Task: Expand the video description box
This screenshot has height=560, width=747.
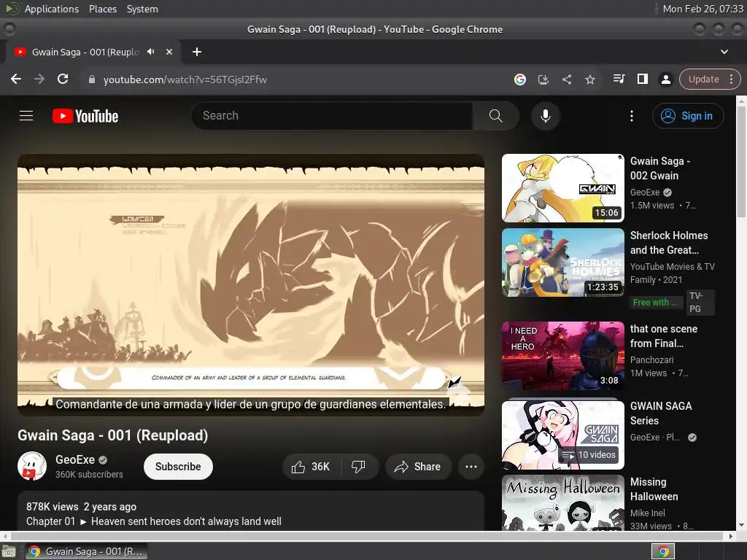Action: coord(251,511)
